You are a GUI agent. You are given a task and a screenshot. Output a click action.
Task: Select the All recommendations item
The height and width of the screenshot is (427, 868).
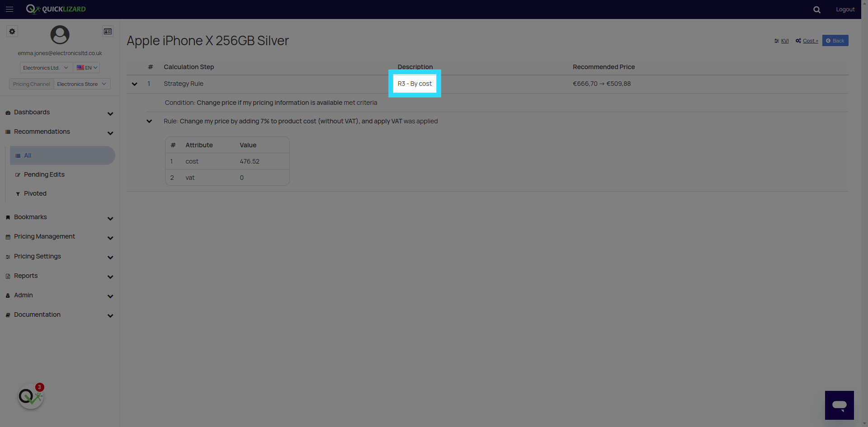(x=62, y=155)
